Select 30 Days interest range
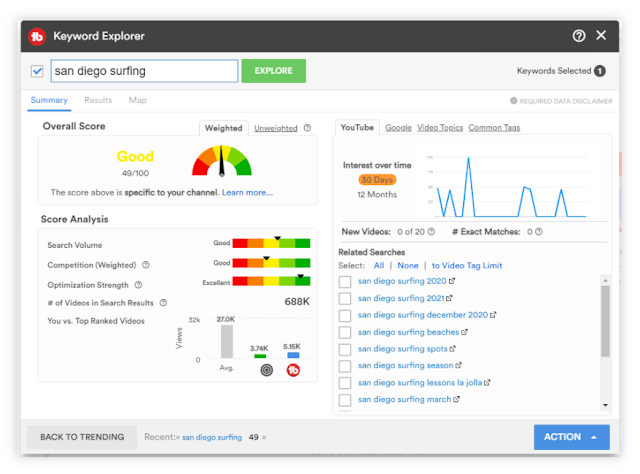 pos(377,180)
